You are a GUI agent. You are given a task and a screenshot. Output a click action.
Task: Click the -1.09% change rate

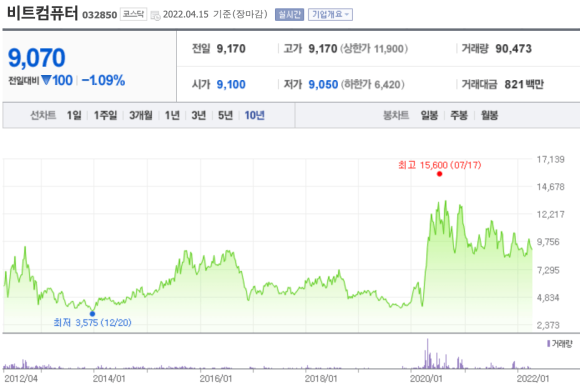[103, 80]
